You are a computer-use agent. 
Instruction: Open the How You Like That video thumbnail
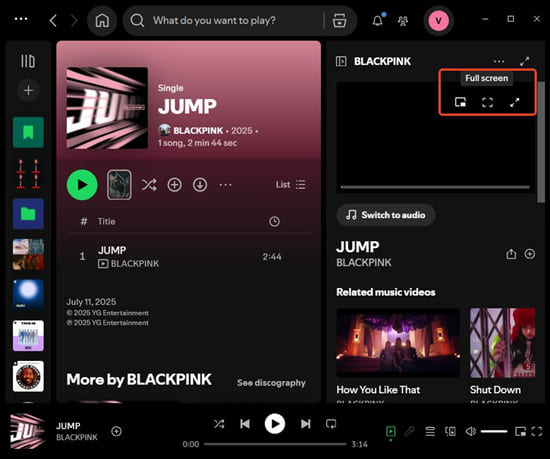[398, 343]
